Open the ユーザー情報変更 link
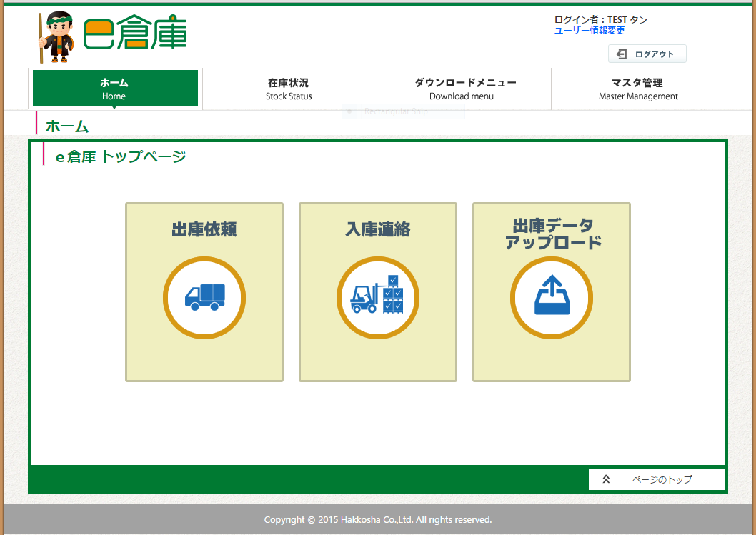This screenshot has height=535, width=756. 589,30
